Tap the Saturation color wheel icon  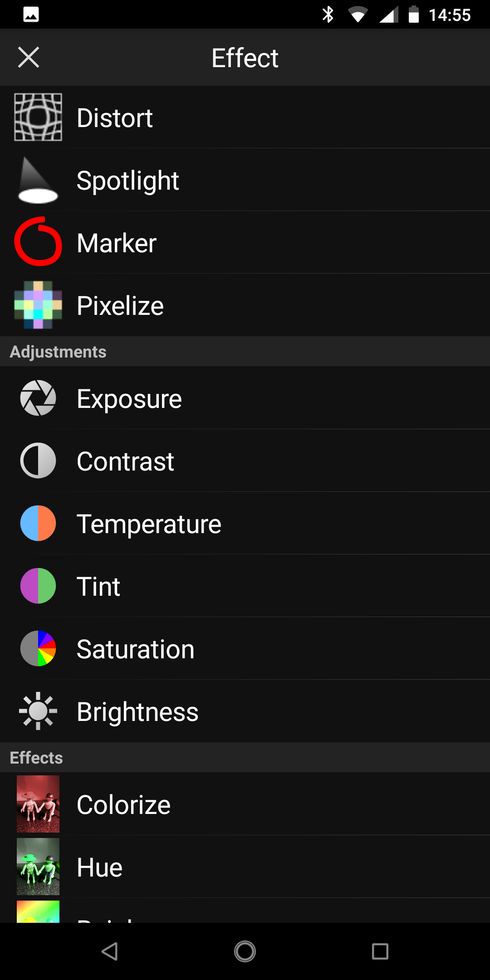38,648
